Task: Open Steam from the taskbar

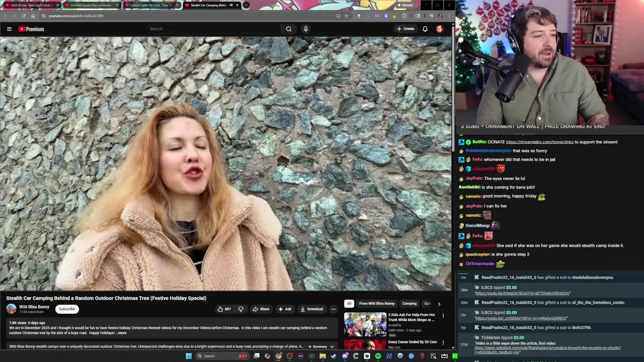Action: click(x=334, y=356)
